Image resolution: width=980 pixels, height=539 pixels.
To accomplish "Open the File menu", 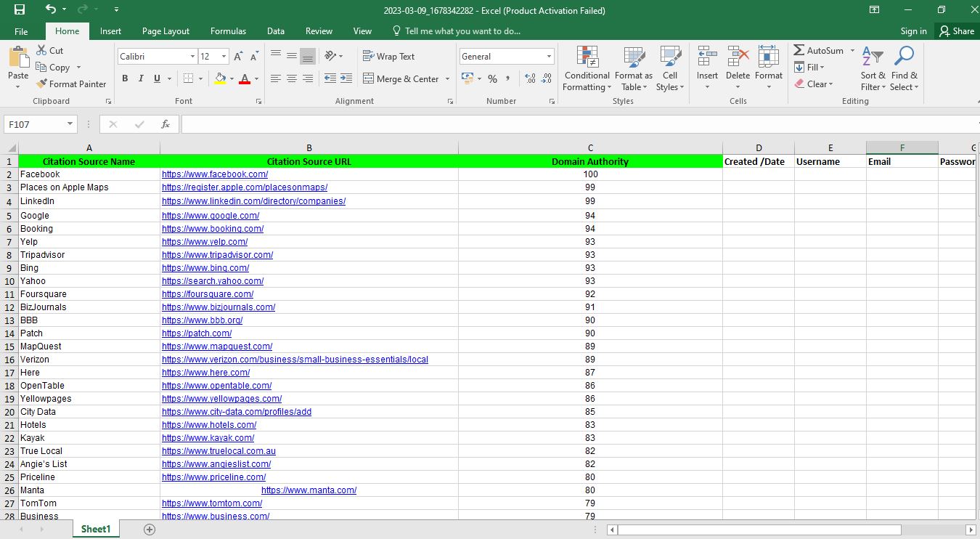I will 21,31.
